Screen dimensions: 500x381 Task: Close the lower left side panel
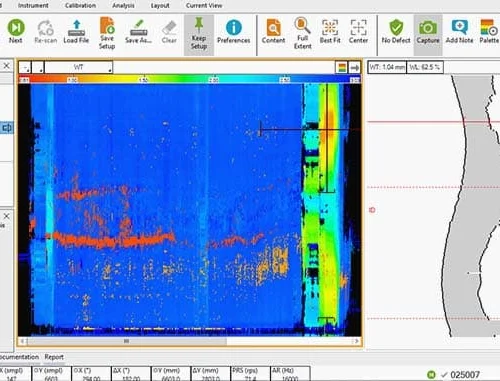tap(7, 217)
